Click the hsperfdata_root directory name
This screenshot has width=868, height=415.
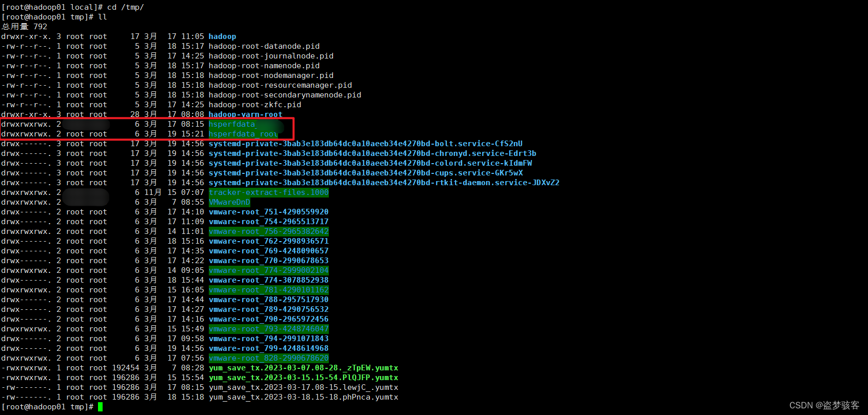[x=243, y=134]
